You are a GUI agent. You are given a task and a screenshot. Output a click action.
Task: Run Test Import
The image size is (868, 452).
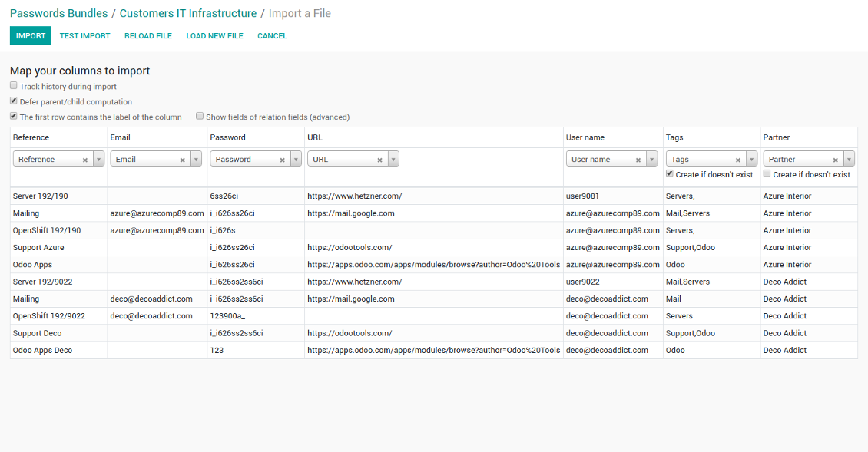click(84, 35)
